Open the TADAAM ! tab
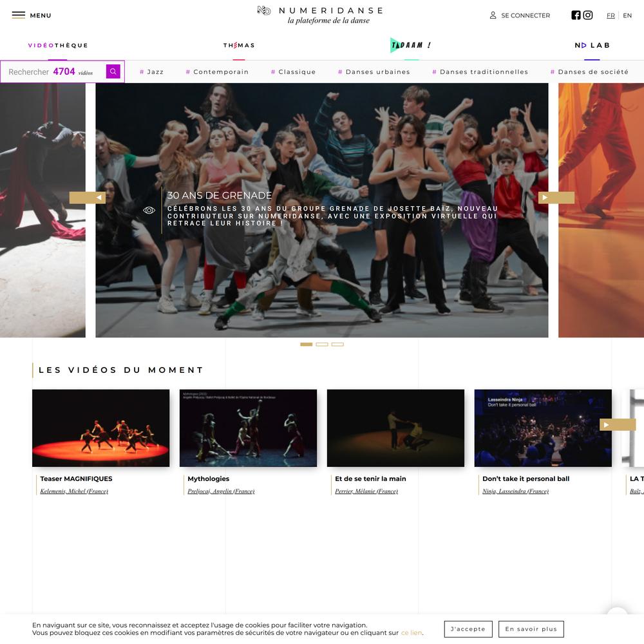The width and height of the screenshot is (644, 644). 411,45
